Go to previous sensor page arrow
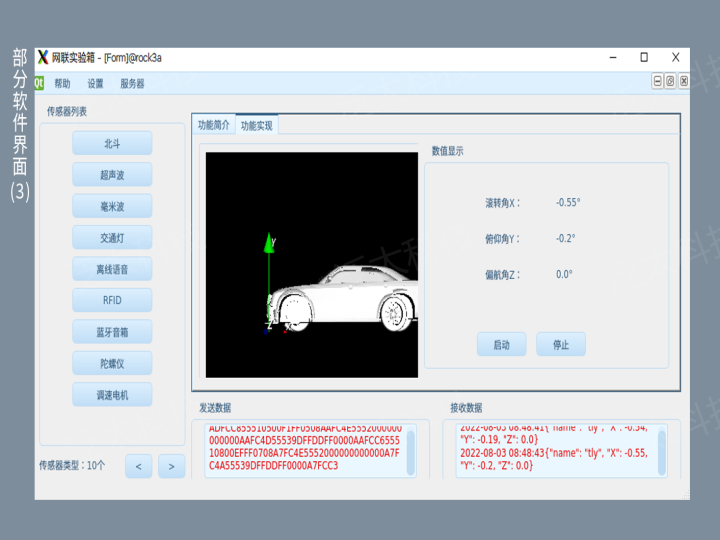 (x=139, y=466)
